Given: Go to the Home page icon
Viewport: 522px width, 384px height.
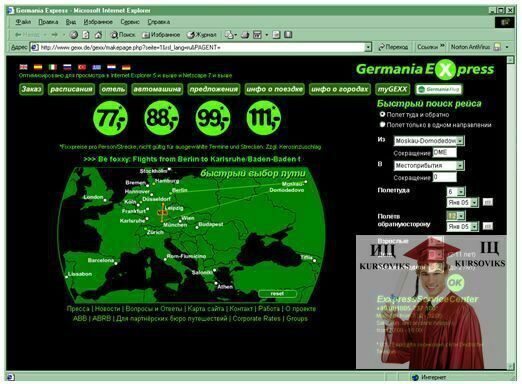Looking at the screenshot, I should (x=98, y=34).
